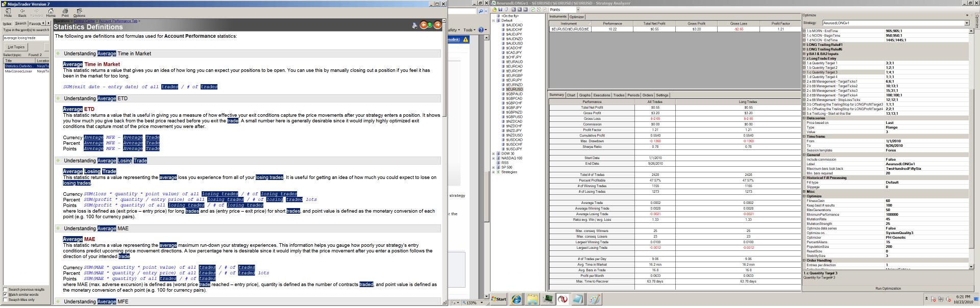This screenshot has width=980, height=308.
Task: Follow the Control Center breadcrumb link
Action: point(84,21)
